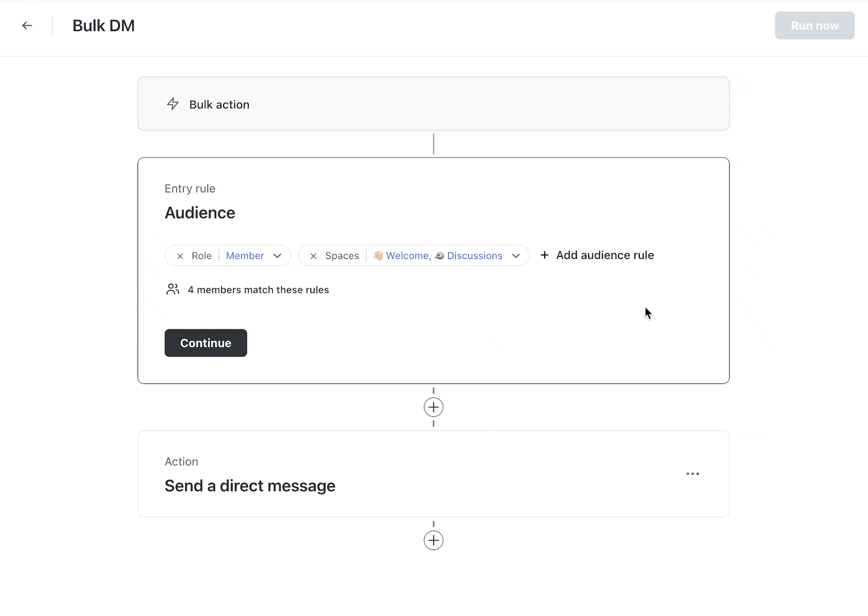Open the Spaces selection dropdown

pyautogui.click(x=516, y=256)
